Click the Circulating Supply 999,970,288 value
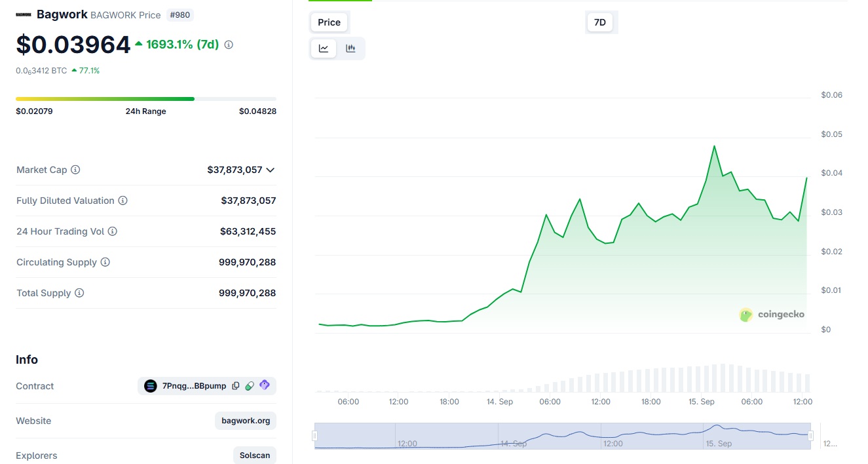Screen dimensions: 868x464 click(248, 262)
